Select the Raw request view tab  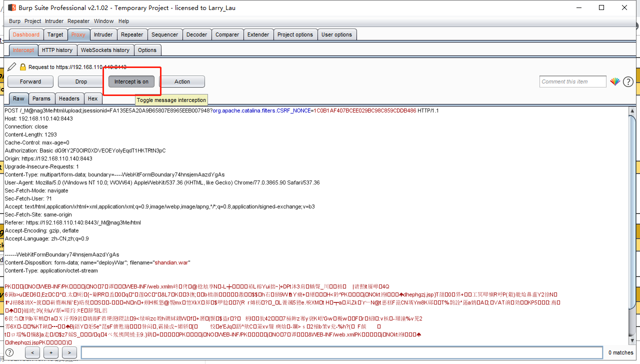pyautogui.click(x=19, y=98)
